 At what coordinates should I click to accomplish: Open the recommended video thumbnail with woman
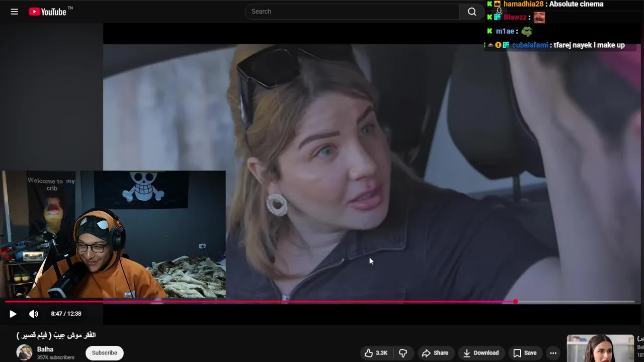click(600, 348)
